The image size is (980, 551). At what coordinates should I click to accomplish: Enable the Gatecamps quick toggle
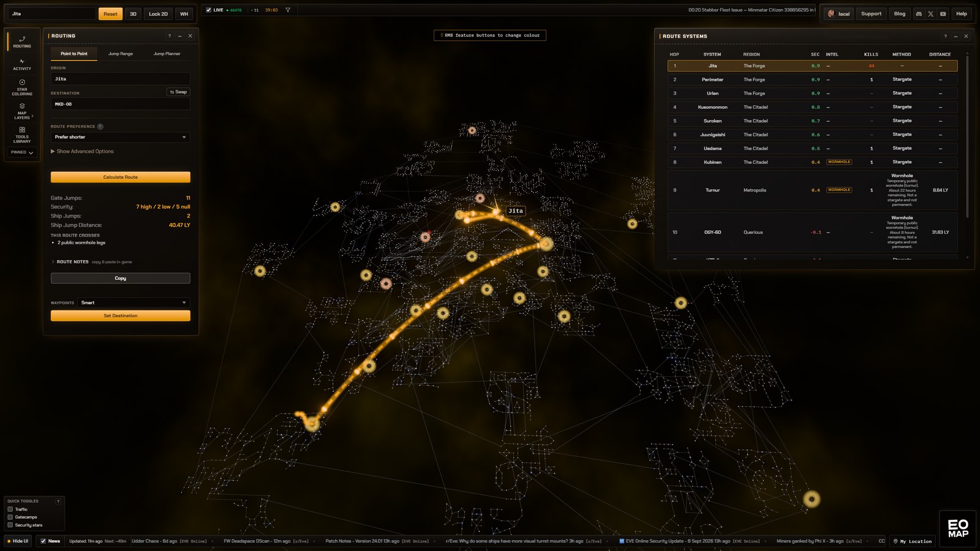click(x=10, y=517)
